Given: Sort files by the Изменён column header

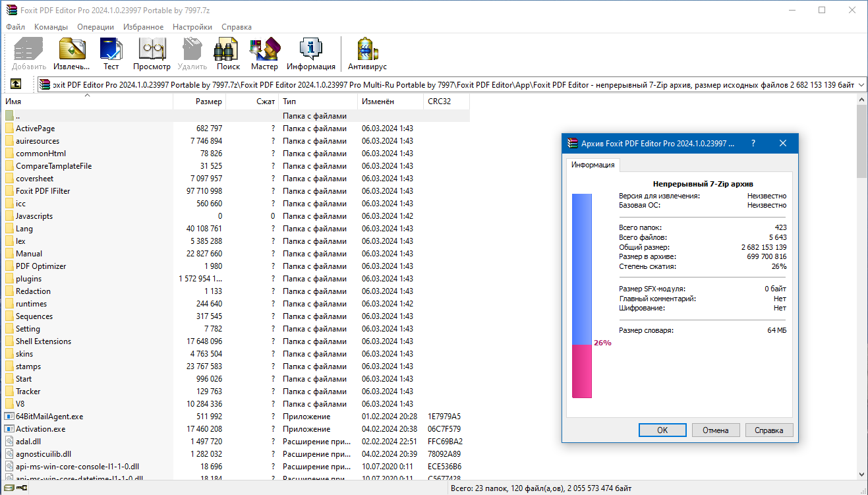Looking at the screenshot, I should [x=390, y=102].
